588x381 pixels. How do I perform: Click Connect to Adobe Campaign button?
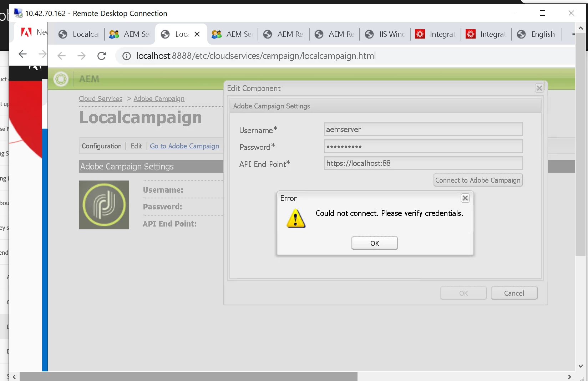tap(478, 180)
